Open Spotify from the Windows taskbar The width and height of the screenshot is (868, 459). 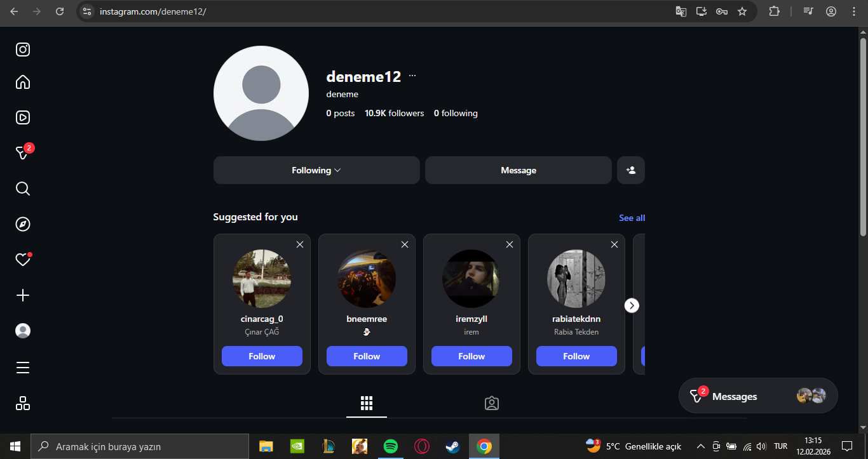[391, 447]
